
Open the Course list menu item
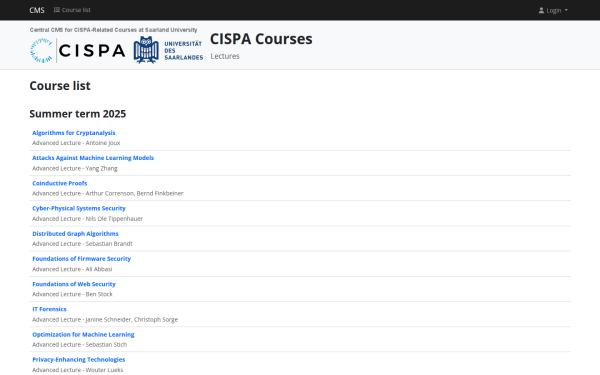[72, 10]
